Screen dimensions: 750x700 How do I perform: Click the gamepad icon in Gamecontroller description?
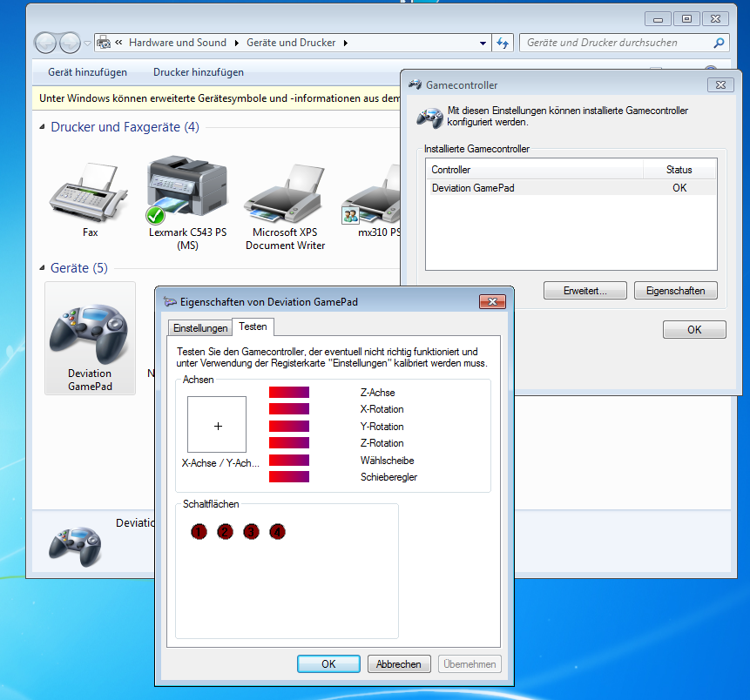click(x=429, y=118)
